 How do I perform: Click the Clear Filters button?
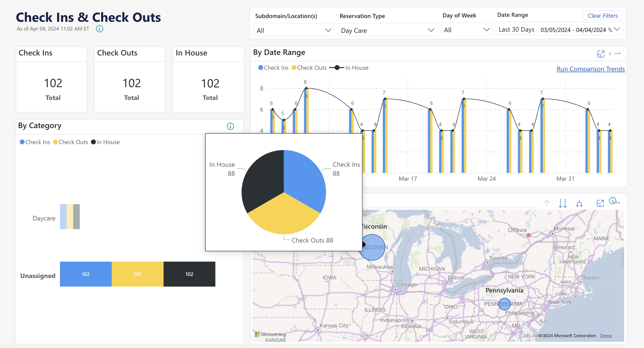(x=603, y=15)
